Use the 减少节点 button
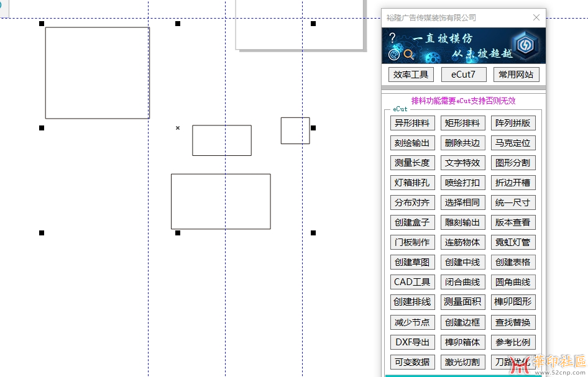The height and width of the screenshot is (377, 588). coord(412,322)
